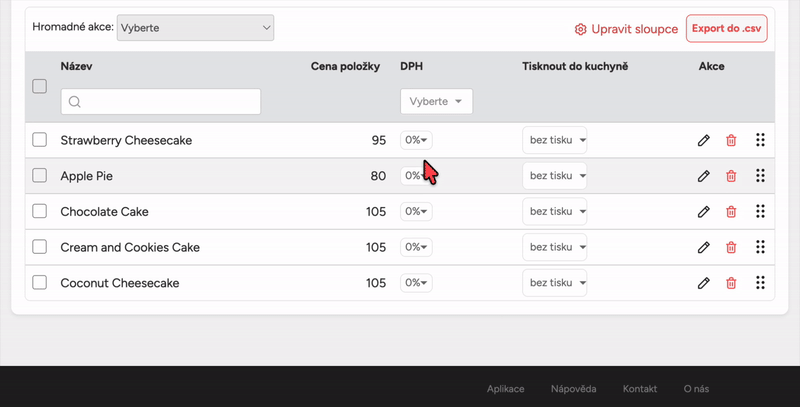
Task: Go to Kontakt footer link
Action: point(639,388)
